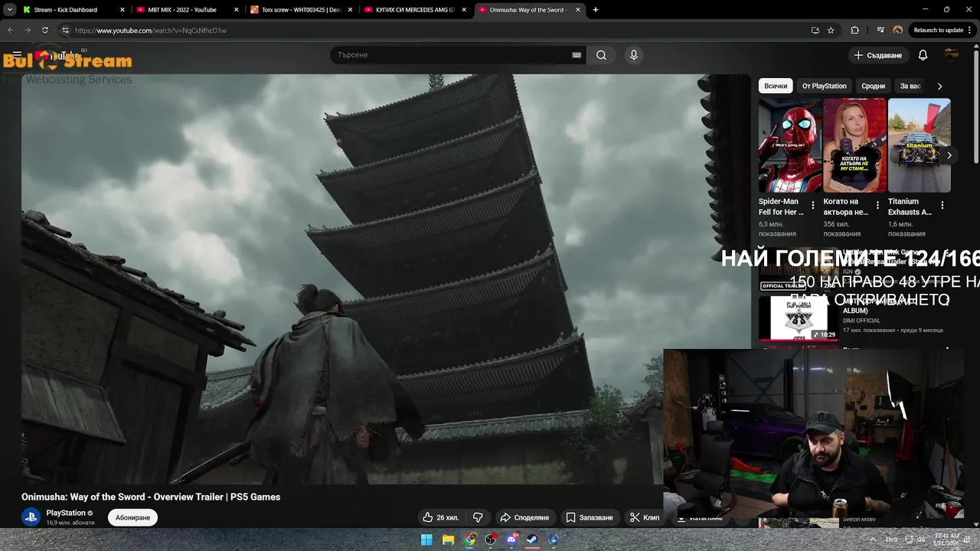Select the От PlayStation filter chip
This screenshot has width=980, height=551.
pos(824,86)
